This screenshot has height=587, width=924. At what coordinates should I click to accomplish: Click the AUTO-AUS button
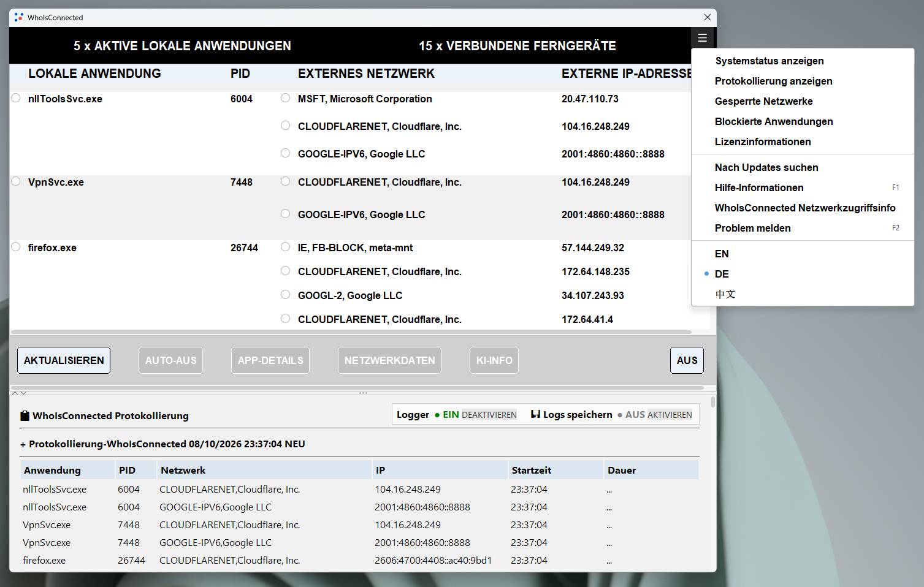point(170,360)
